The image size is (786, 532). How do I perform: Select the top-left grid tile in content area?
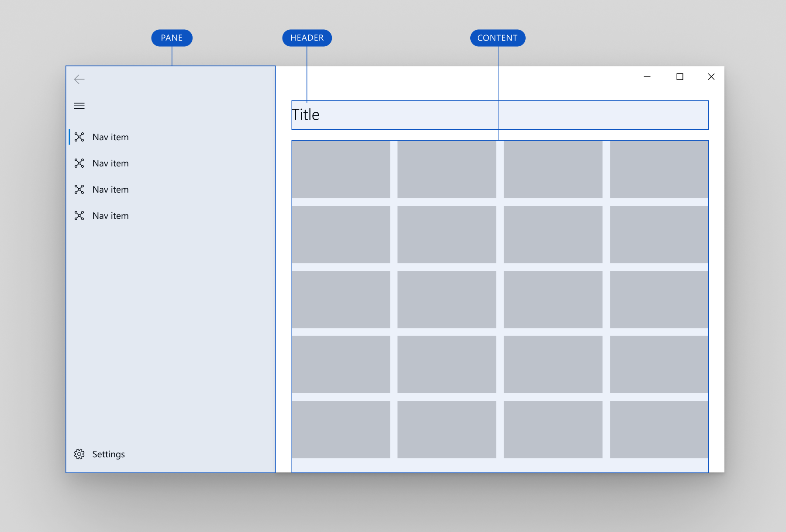tap(341, 169)
